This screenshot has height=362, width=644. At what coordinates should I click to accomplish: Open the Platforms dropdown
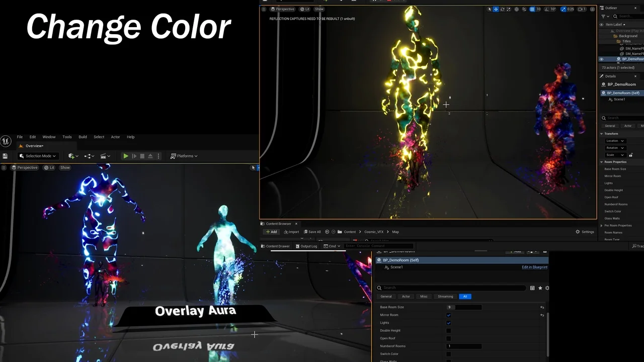point(184,156)
